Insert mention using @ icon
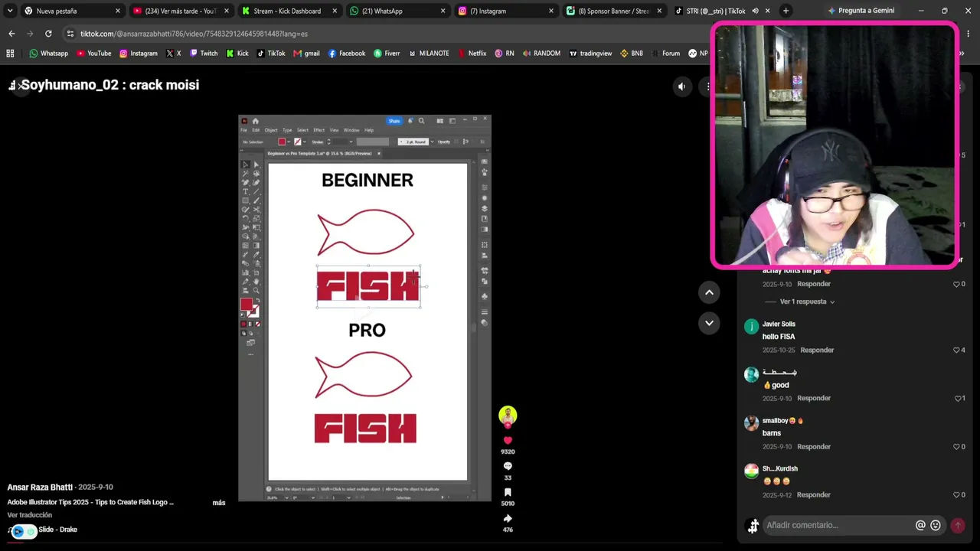This screenshot has height=551, width=980. (920, 526)
